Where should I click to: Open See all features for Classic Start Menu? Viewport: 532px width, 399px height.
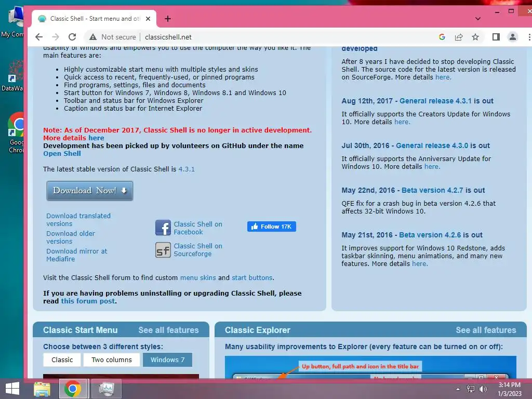pyautogui.click(x=168, y=330)
